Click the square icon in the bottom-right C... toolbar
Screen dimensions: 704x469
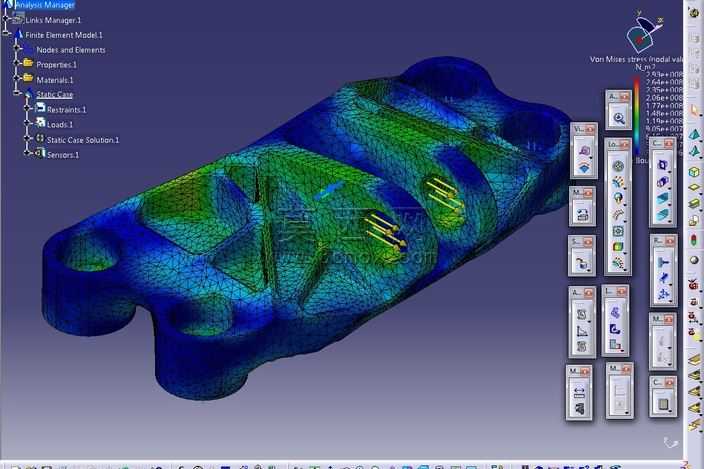[x=663, y=404]
